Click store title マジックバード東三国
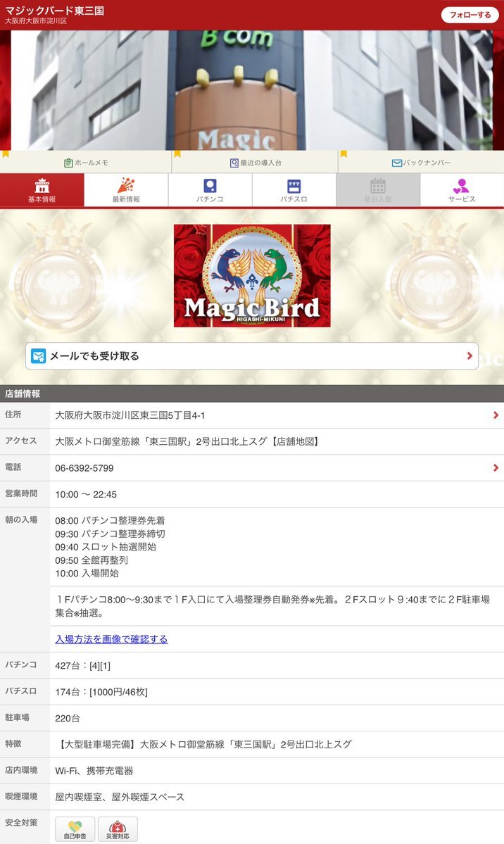Image resolution: width=504 pixels, height=844 pixels. pos(54,11)
